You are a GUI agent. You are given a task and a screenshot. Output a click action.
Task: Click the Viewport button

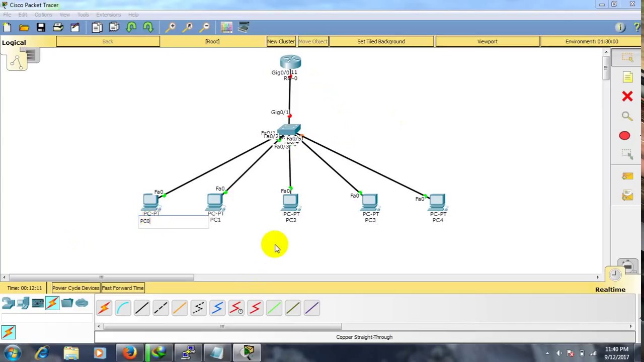[x=488, y=41]
